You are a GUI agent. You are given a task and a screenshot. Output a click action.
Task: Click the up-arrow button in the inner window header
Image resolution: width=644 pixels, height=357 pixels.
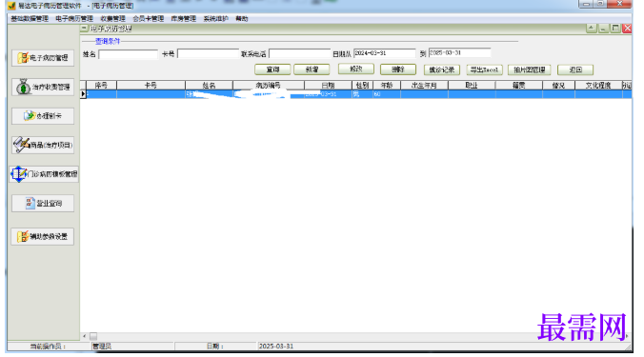(591, 29)
